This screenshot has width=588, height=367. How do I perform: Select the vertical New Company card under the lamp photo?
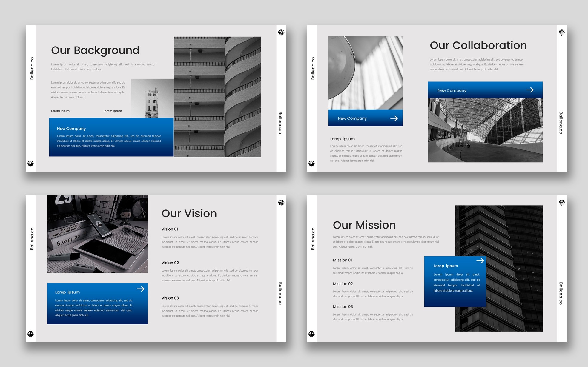point(365,118)
